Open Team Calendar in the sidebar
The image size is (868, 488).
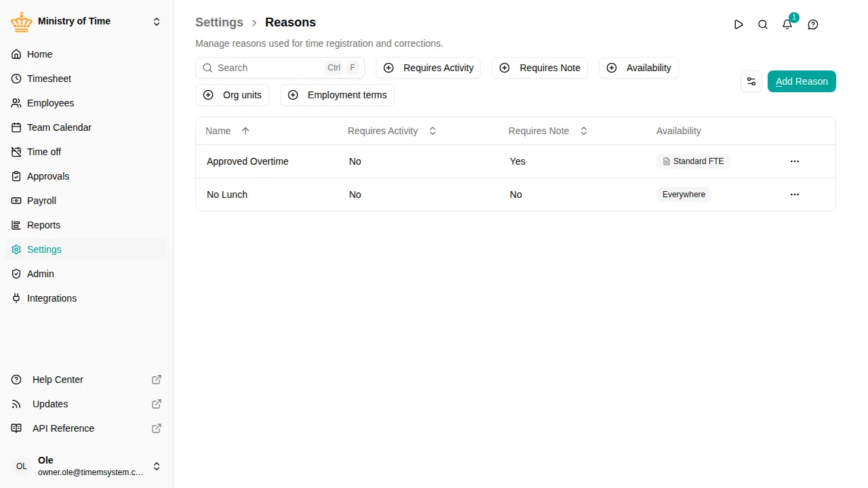[86, 127]
